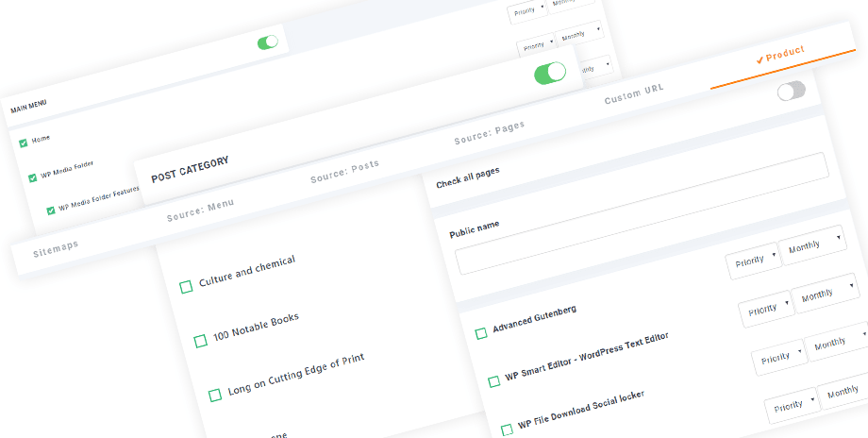Viewport: 868px width, 438px height.
Task: Turn off the small green toggle above Main Menu
Action: point(268,42)
